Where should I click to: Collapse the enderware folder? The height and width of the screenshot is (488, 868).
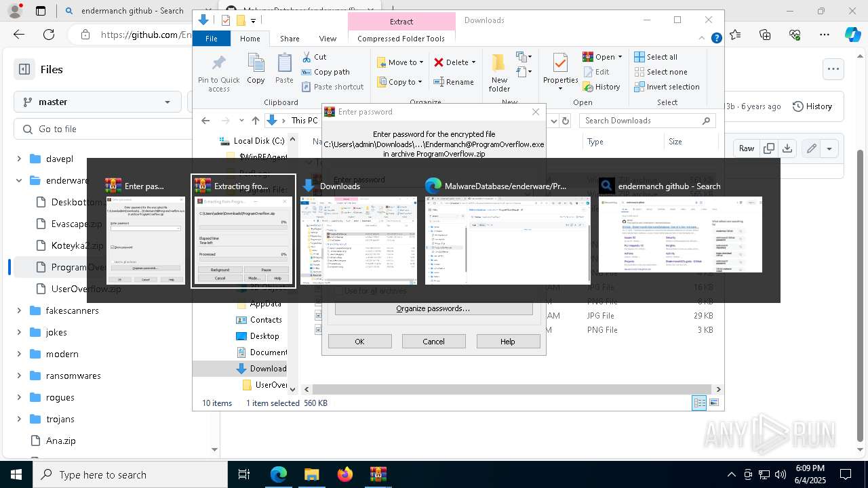coord(19,180)
